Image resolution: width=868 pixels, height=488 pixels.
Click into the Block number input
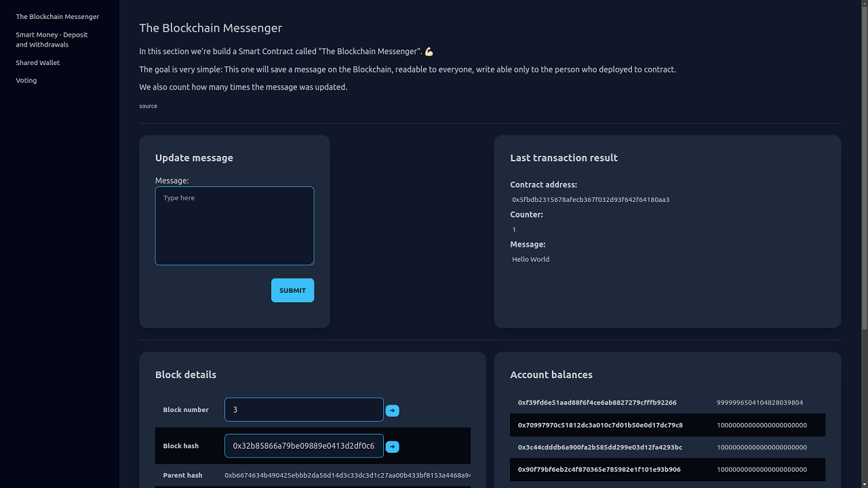point(304,409)
